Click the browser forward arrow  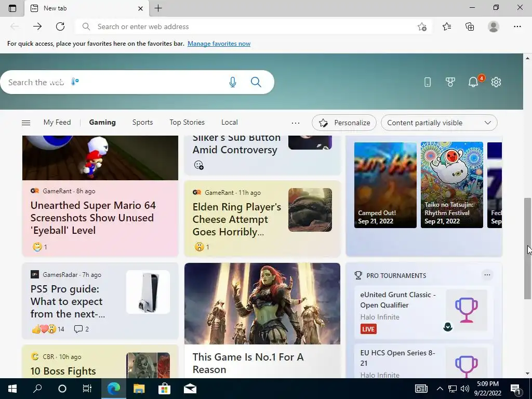(37, 26)
